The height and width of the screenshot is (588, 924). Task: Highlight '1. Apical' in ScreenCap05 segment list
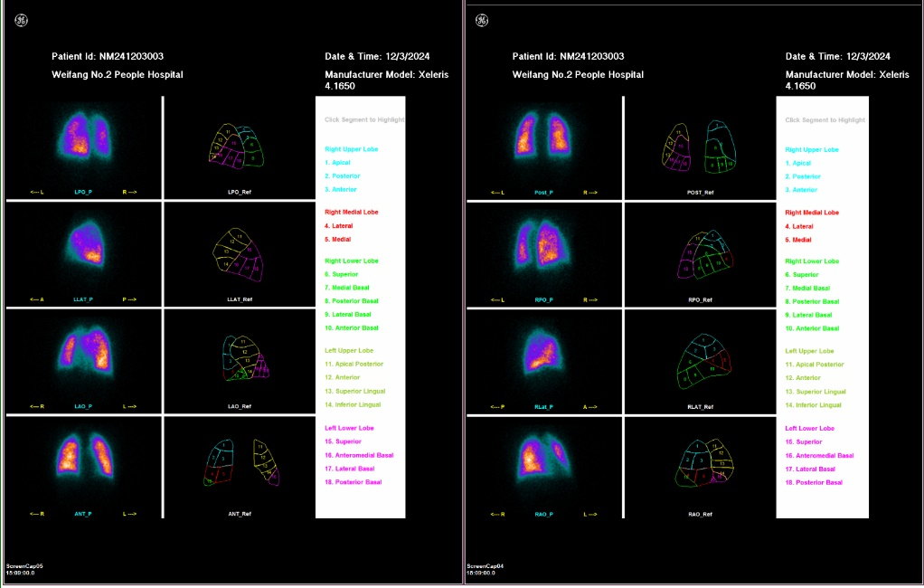coord(337,162)
